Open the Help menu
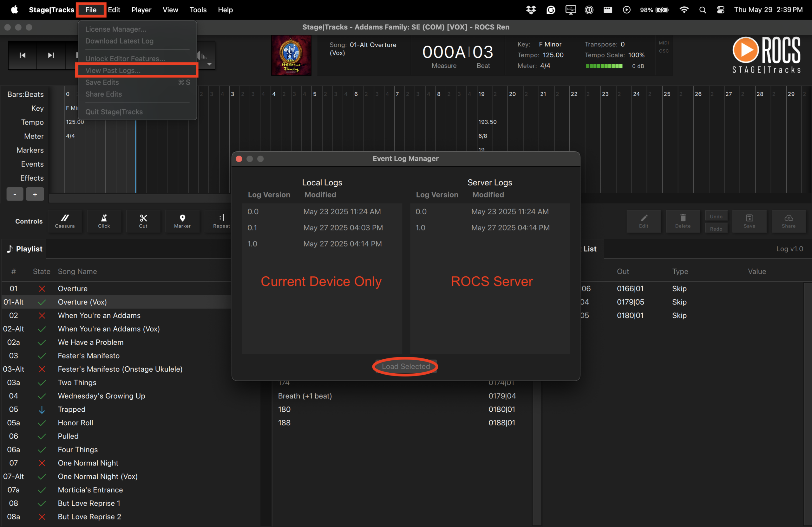 [225, 10]
